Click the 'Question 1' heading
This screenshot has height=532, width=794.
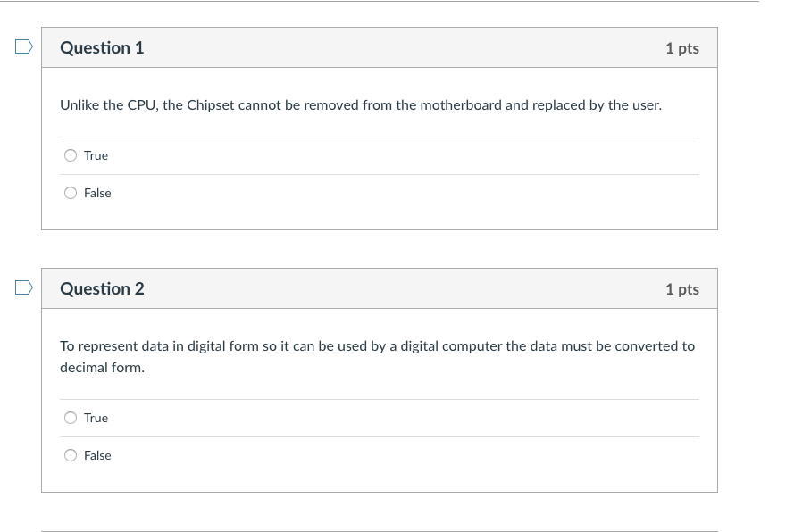[x=102, y=48]
